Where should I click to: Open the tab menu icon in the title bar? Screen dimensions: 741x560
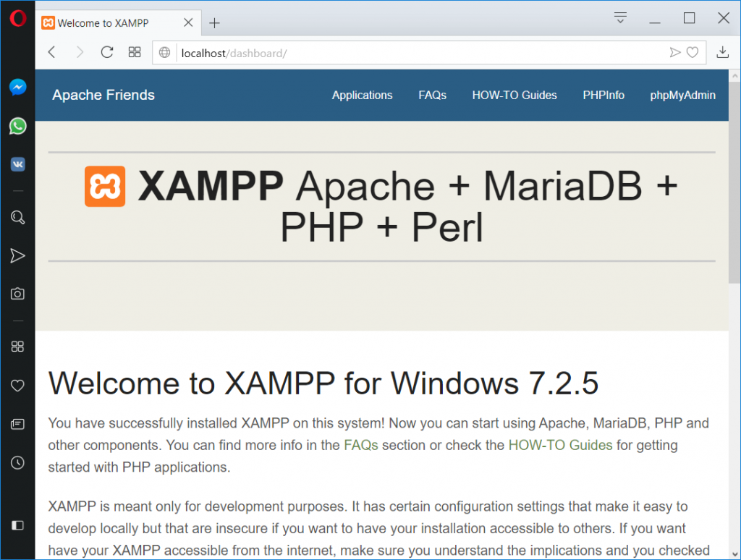pyautogui.click(x=620, y=18)
